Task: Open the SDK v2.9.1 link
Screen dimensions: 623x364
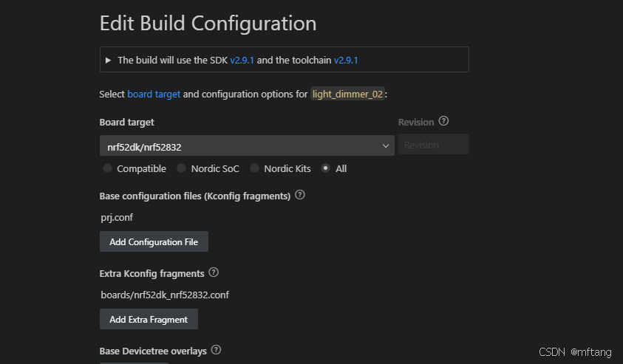Action: (x=242, y=60)
